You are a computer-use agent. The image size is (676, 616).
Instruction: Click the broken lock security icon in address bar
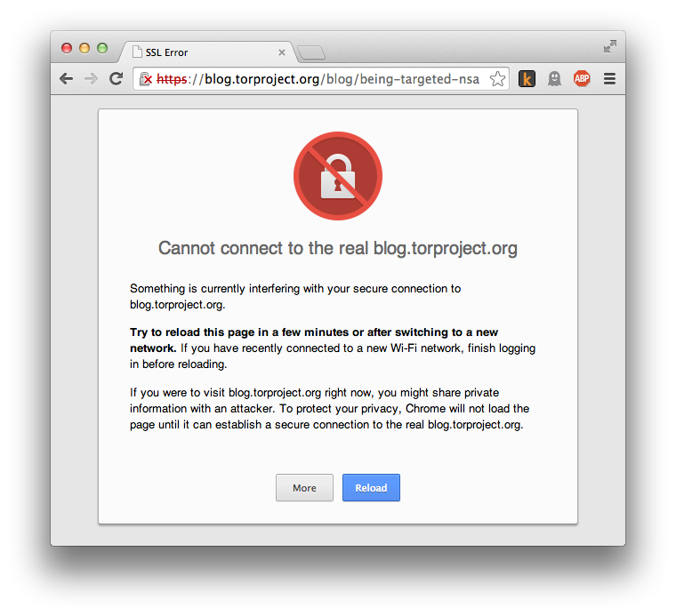(146, 79)
